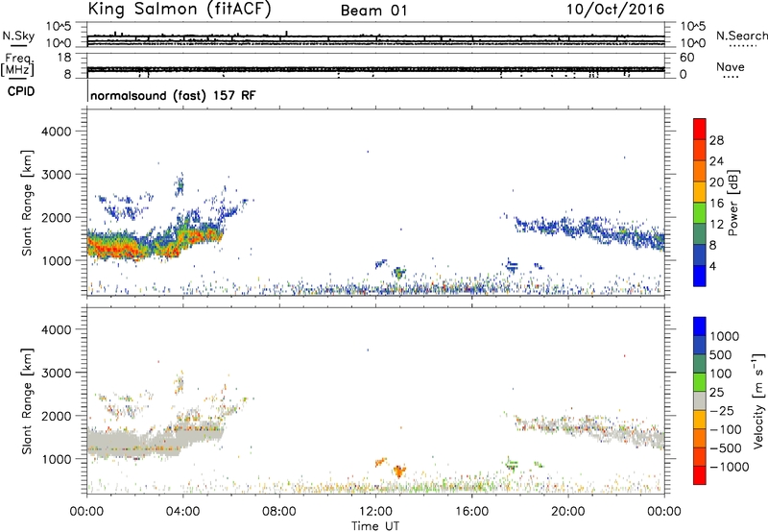This screenshot has height=532, width=768.
Task: Click the "-25" tick label on Velocity color bar
Action: [x=722, y=410]
